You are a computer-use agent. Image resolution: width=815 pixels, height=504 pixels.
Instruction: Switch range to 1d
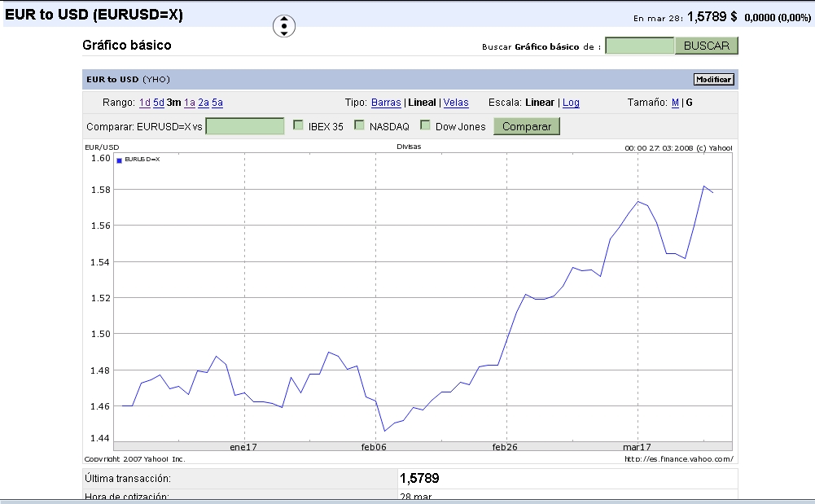click(x=145, y=103)
